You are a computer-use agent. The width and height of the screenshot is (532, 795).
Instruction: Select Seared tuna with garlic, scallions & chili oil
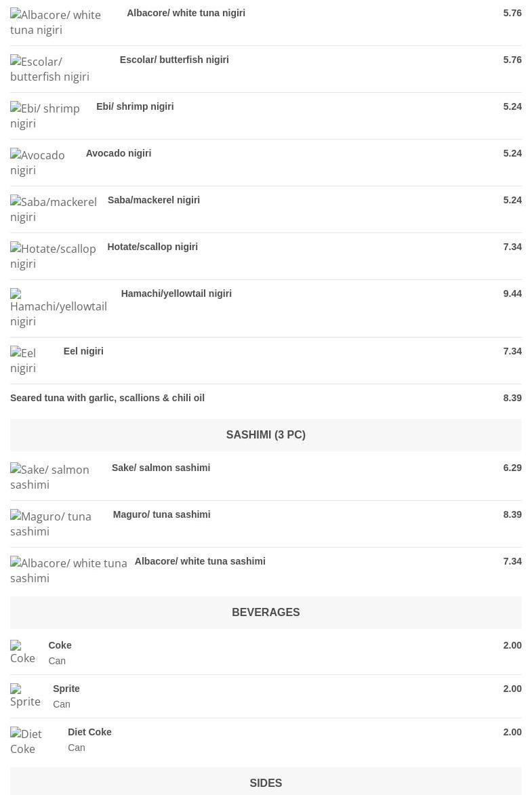click(108, 398)
